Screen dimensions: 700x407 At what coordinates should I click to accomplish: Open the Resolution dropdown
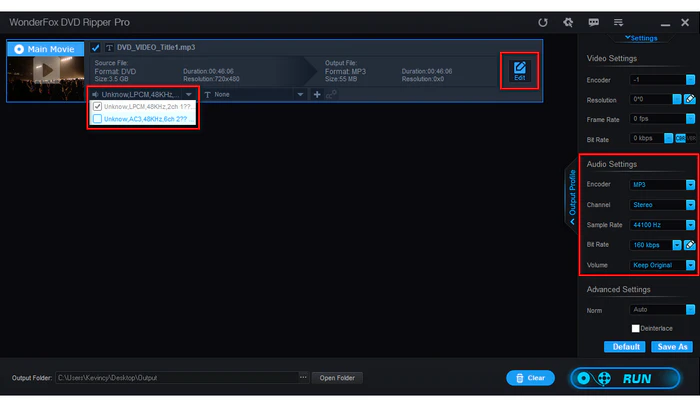point(677,100)
